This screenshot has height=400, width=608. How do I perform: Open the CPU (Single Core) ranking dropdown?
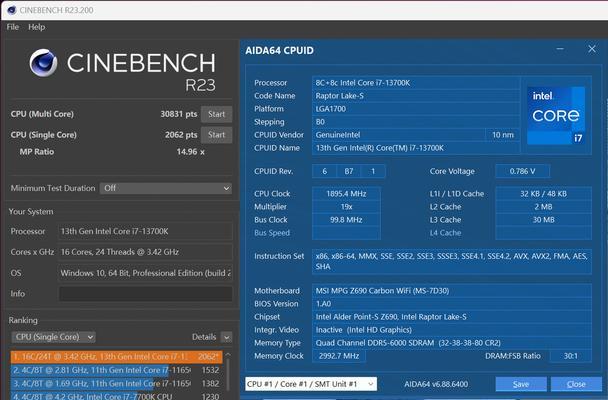click(54, 337)
